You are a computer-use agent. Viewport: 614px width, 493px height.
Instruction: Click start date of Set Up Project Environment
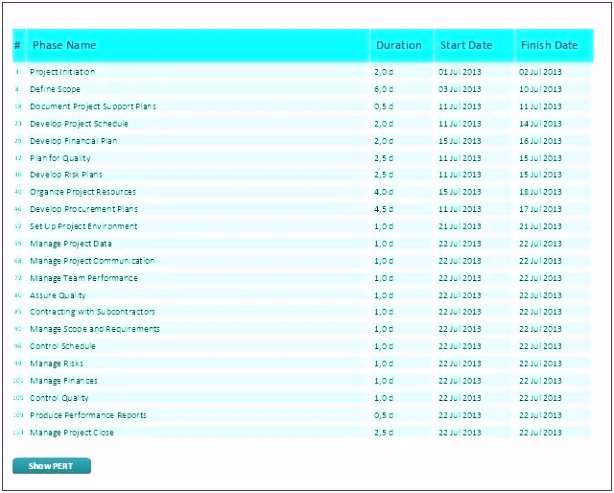pyautogui.click(x=460, y=226)
